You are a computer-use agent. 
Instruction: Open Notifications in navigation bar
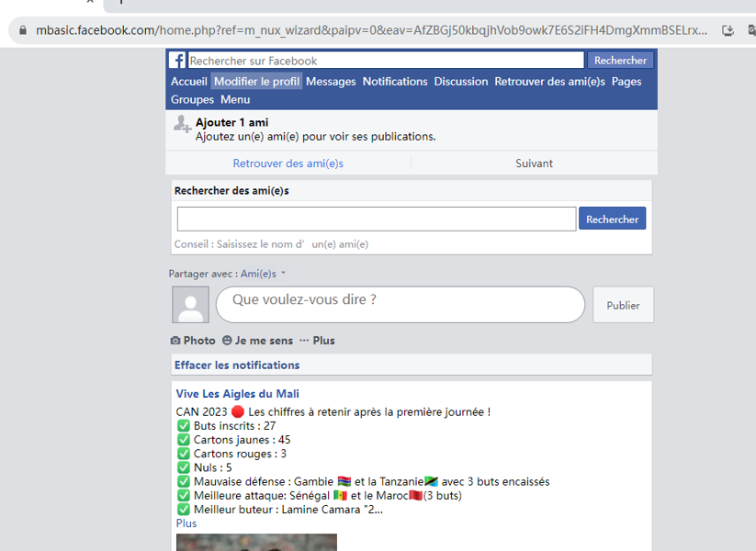pyautogui.click(x=395, y=82)
